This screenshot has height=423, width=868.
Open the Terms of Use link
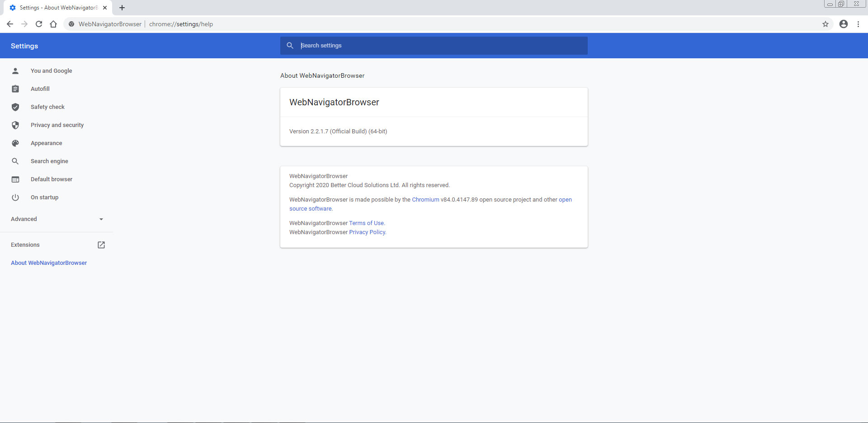366,223
